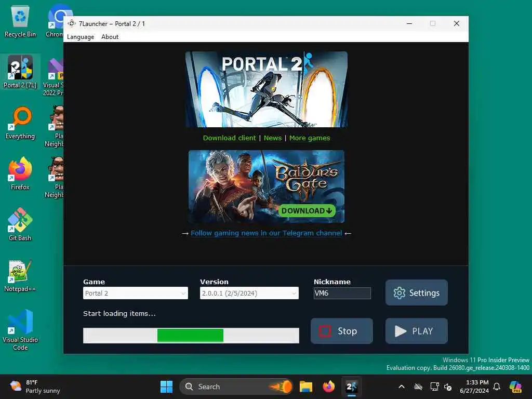The height and width of the screenshot is (399, 532).
Task: Click the green loading progress bar
Action: point(190,336)
